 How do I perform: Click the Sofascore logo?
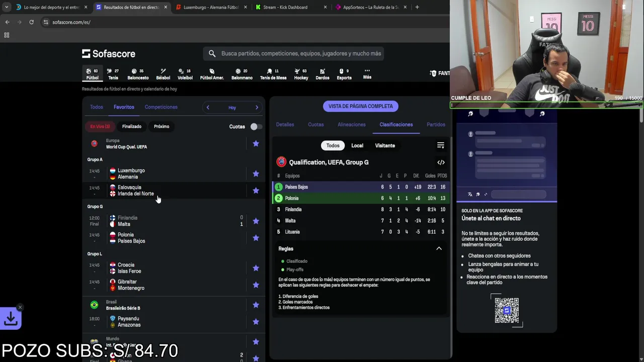(109, 53)
